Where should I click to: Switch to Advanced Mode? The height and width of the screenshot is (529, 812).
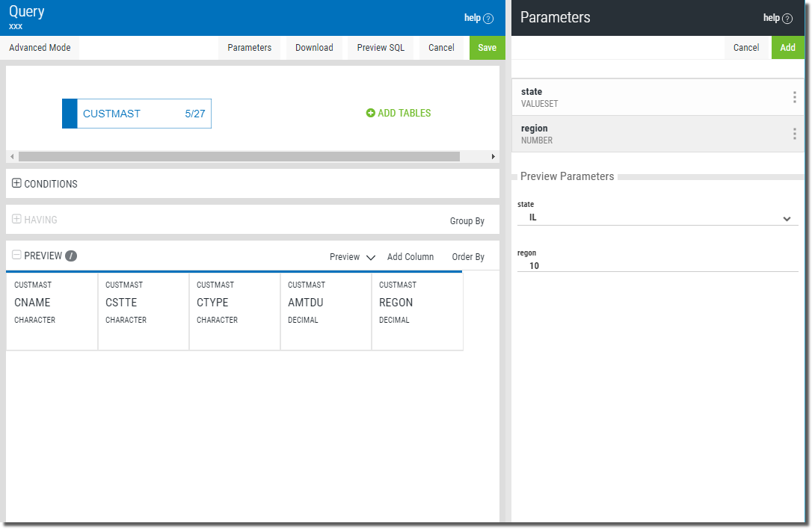40,48
